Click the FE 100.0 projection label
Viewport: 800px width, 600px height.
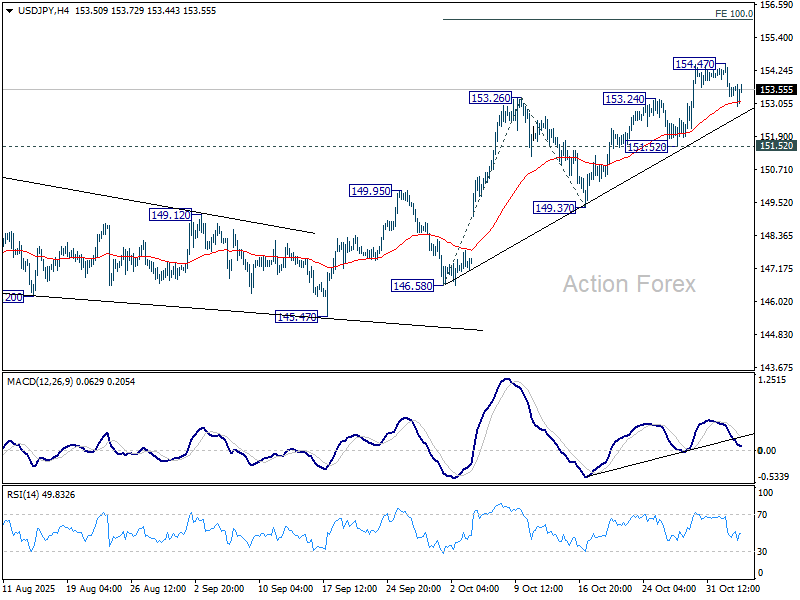(x=734, y=14)
